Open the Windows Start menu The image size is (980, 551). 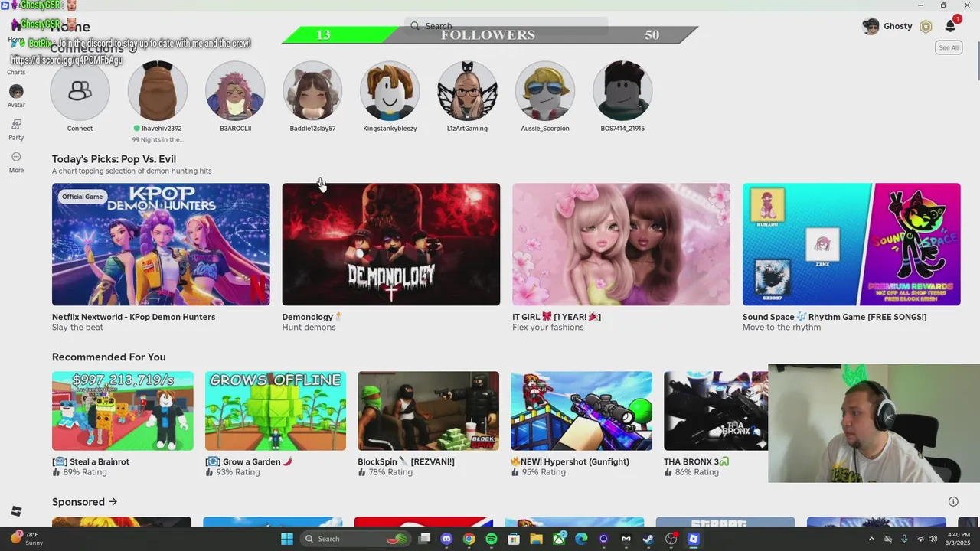point(287,539)
